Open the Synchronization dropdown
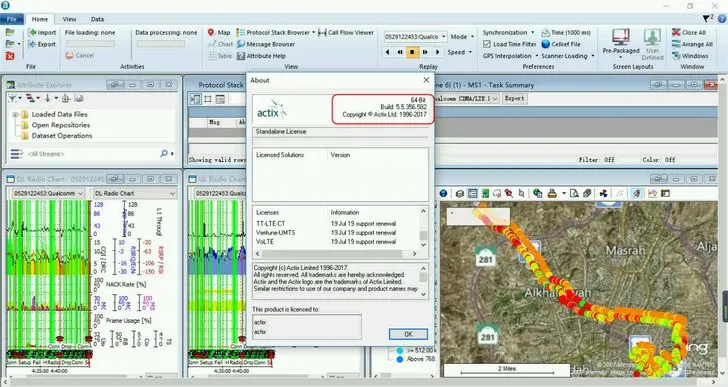Viewport: 728px width, 387px height. (x=508, y=32)
